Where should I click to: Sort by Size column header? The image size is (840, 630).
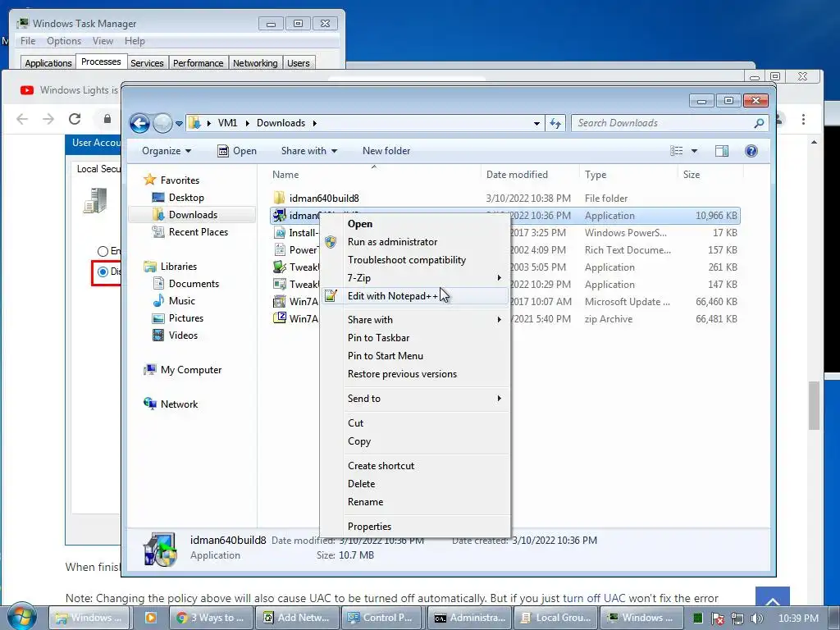pos(691,175)
